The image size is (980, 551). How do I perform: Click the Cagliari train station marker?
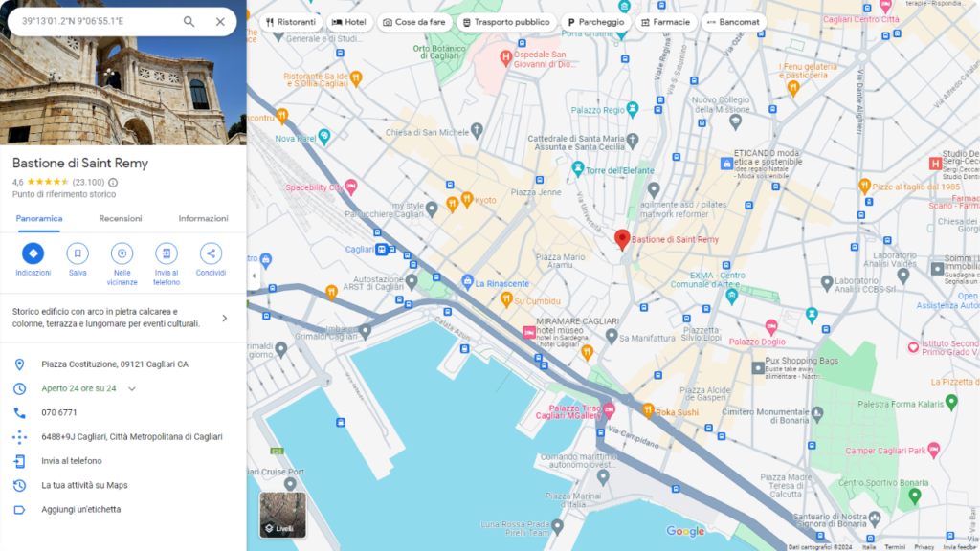[x=381, y=250]
